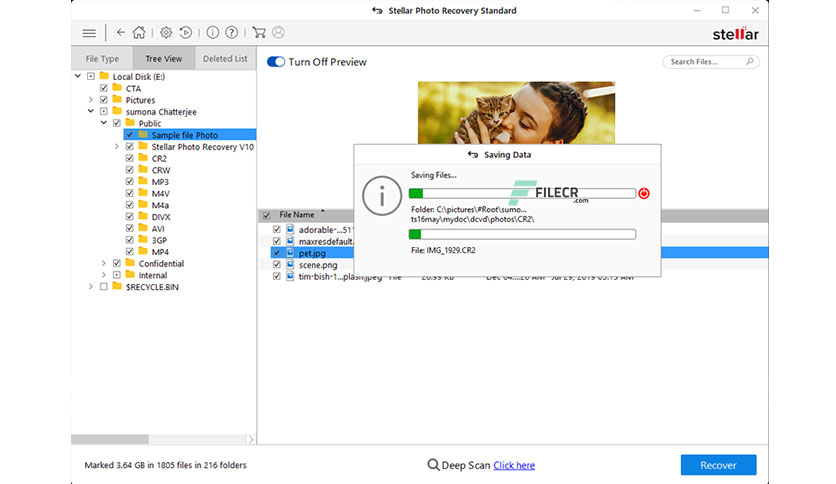Toggle the M4V folder checkbox
The image size is (836, 484).
click(130, 193)
